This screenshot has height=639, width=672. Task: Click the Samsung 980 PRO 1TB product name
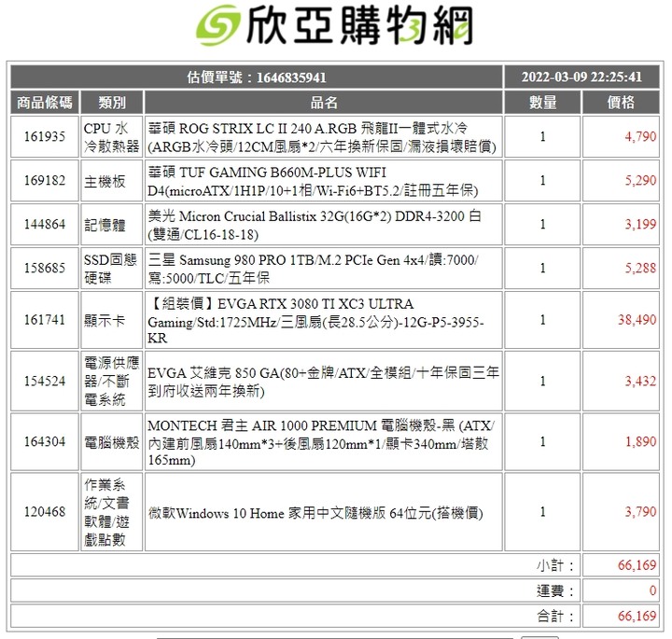point(313,269)
